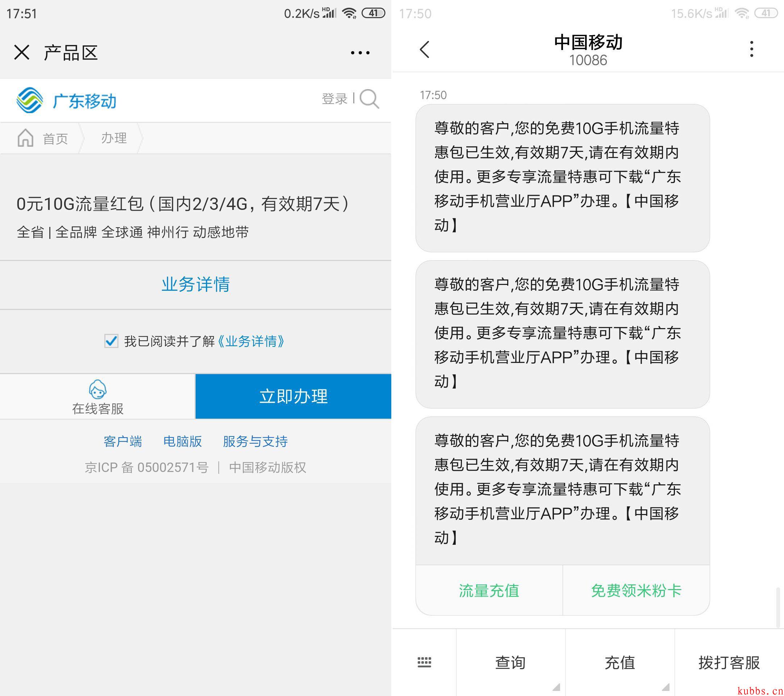Tap 拨打客服 menu item
The image size is (784, 696).
[729, 663]
